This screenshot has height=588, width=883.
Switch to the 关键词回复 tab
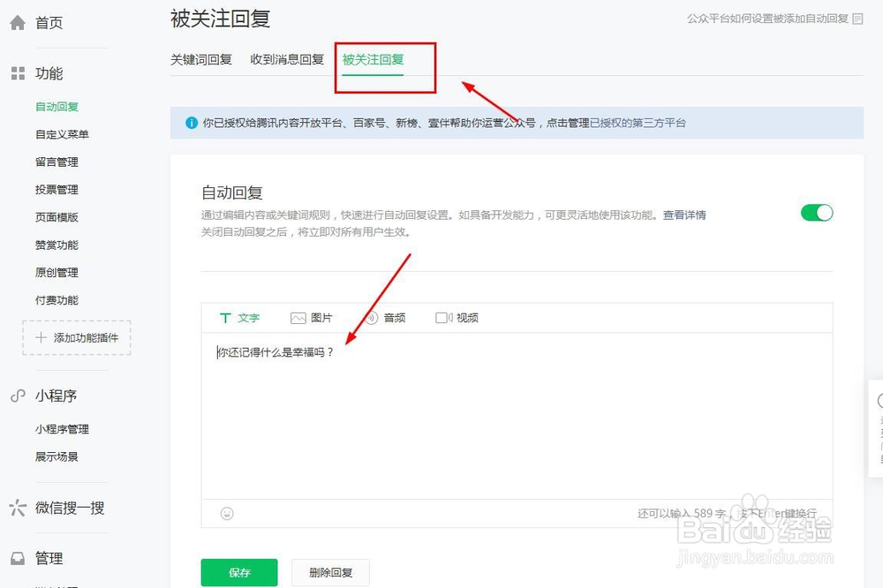201,60
